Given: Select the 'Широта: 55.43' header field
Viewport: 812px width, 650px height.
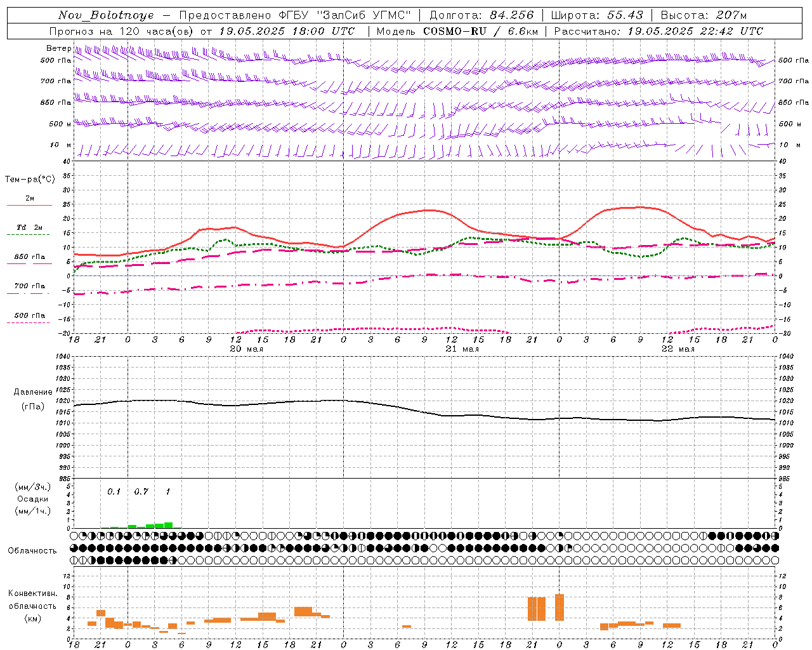Looking at the screenshot, I should pos(597,15).
